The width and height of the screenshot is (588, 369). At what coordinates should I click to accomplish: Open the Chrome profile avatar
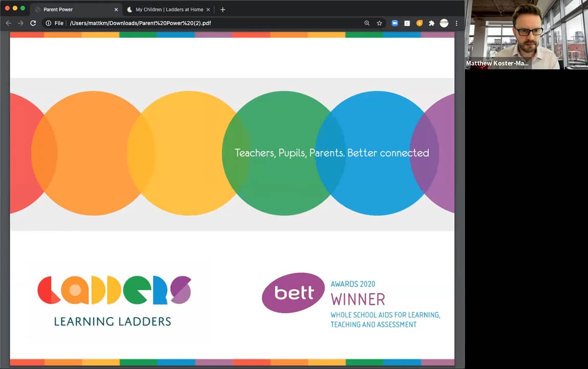coord(444,23)
